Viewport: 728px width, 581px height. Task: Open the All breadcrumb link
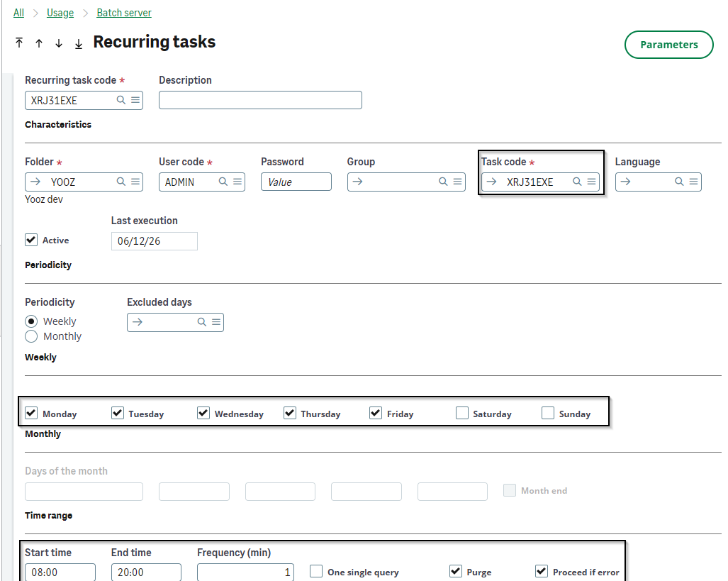(18, 13)
